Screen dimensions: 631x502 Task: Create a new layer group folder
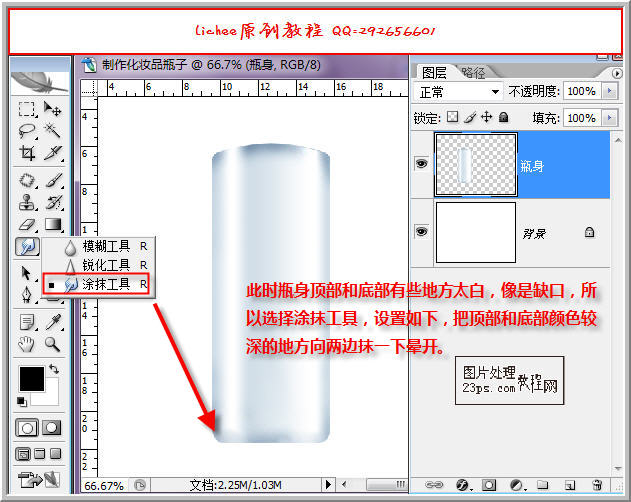(x=542, y=485)
